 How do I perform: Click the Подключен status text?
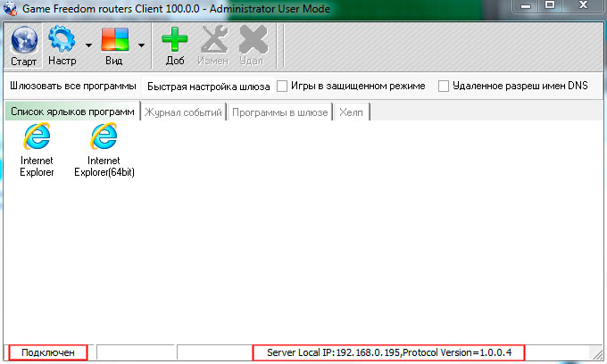coord(48,352)
